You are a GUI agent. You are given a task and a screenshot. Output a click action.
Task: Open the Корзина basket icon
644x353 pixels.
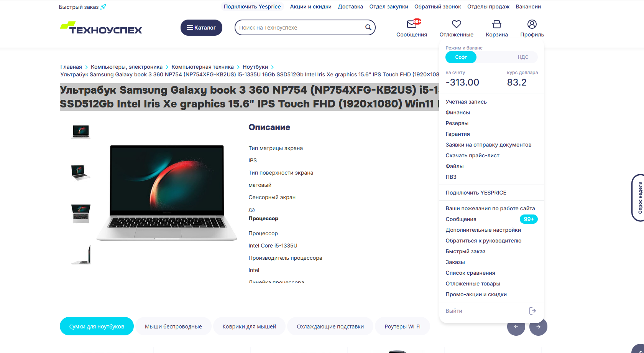click(x=497, y=24)
